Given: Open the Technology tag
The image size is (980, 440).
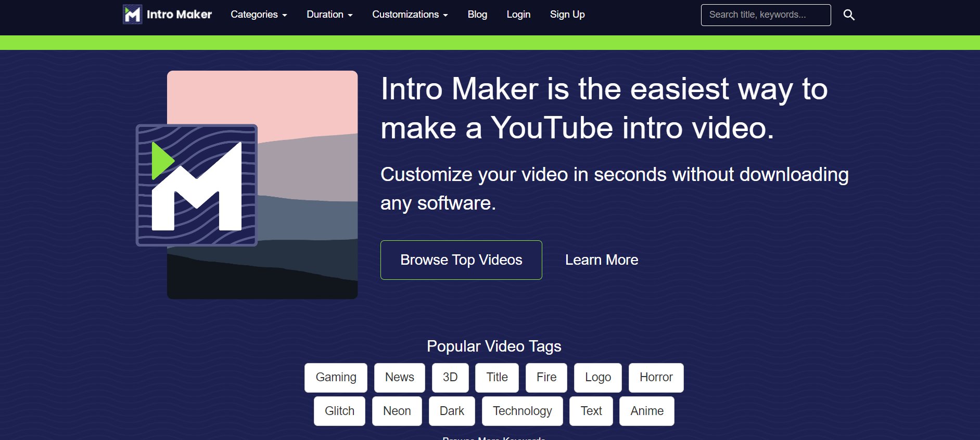Looking at the screenshot, I should (523, 411).
